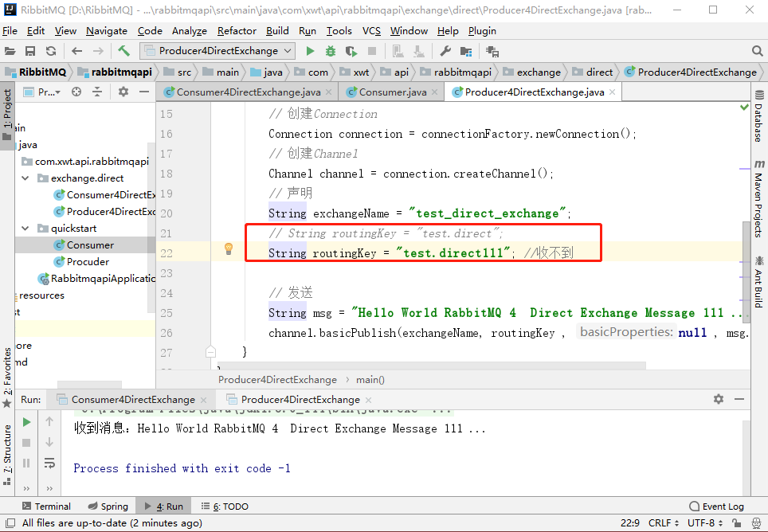Screen dimensions: 768x532
Task: Collapse the quickstart package node
Action: [x=25, y=228]
